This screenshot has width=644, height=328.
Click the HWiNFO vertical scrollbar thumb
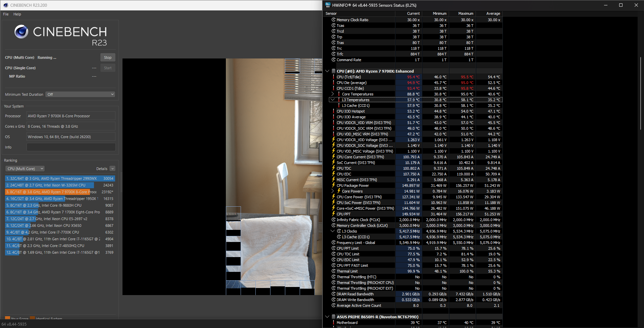[640, 93]
